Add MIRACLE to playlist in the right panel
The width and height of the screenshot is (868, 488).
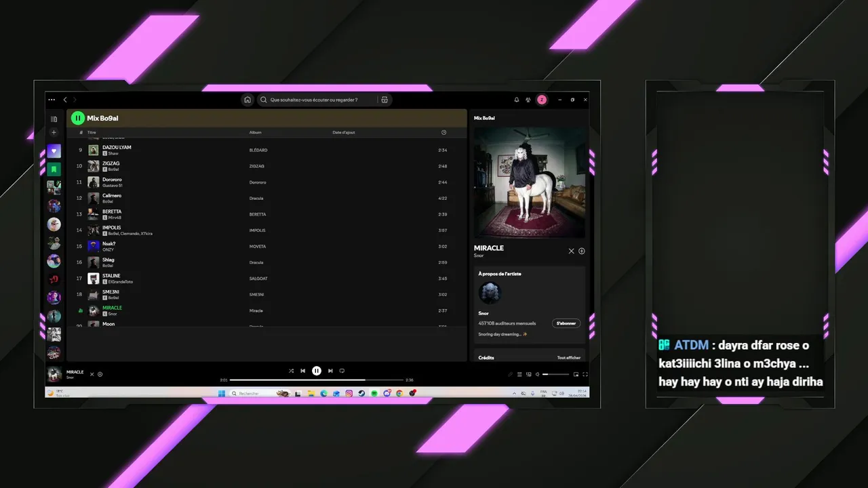581,251
